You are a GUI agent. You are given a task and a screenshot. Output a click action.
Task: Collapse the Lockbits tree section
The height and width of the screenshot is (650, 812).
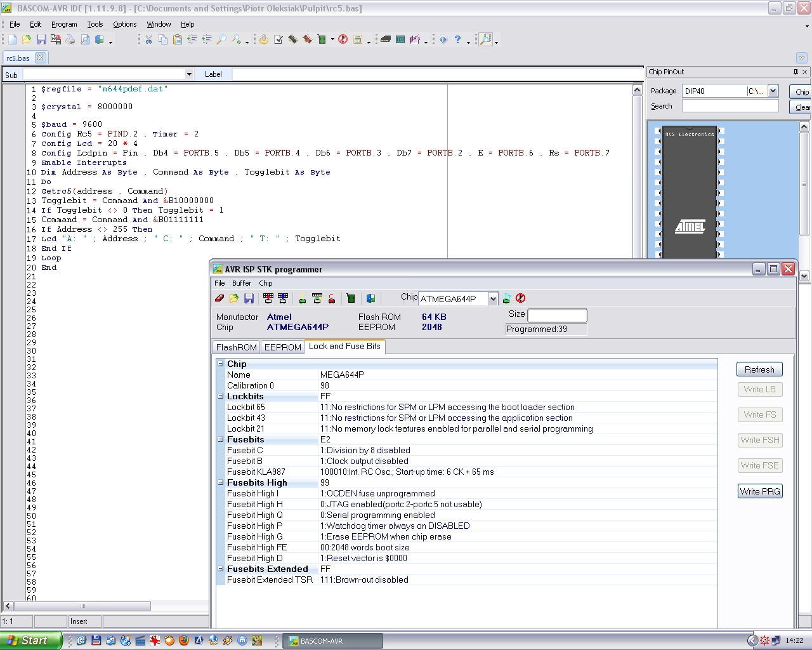coord(221,396)
